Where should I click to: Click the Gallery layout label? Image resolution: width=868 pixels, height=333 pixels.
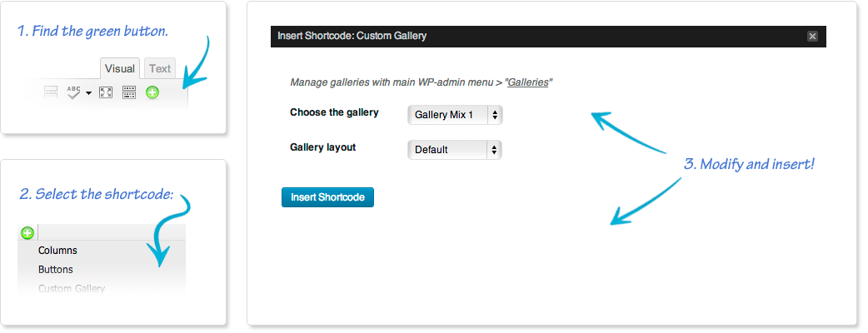click(323, 147)
